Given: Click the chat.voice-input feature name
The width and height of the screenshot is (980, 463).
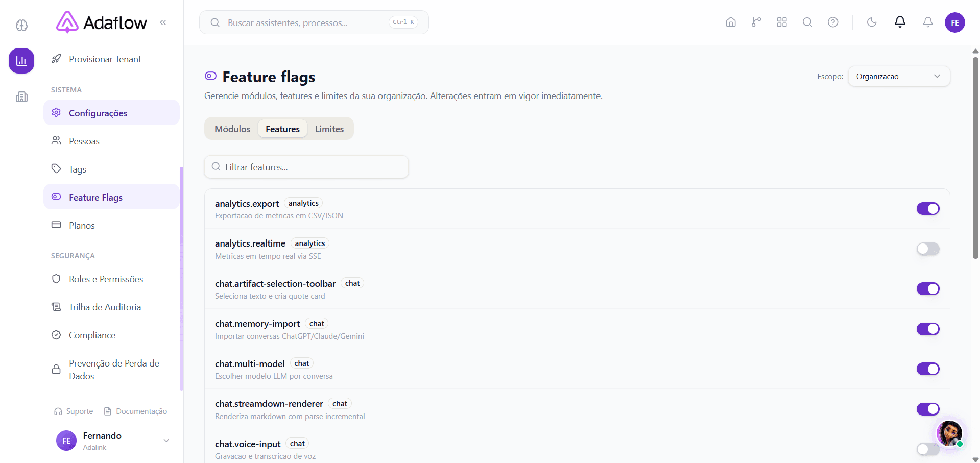Looking at the screenshot, I should coord(248,444).
